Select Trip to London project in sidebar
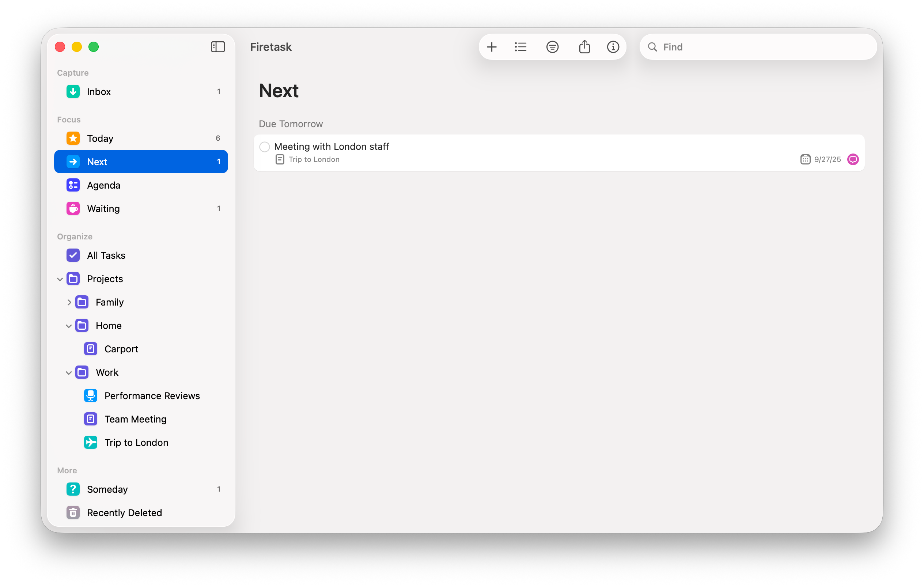The height and width of the screenshot is (587, 924). tap(136, 443)
